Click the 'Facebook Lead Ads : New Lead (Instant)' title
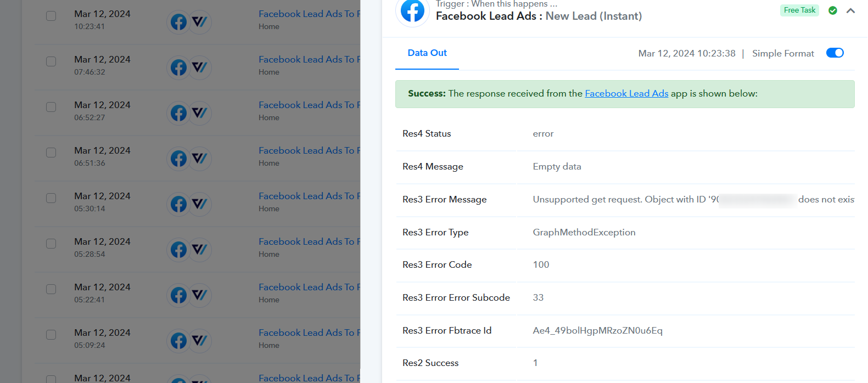Viewport: 868px width, 383px height. 539,16
